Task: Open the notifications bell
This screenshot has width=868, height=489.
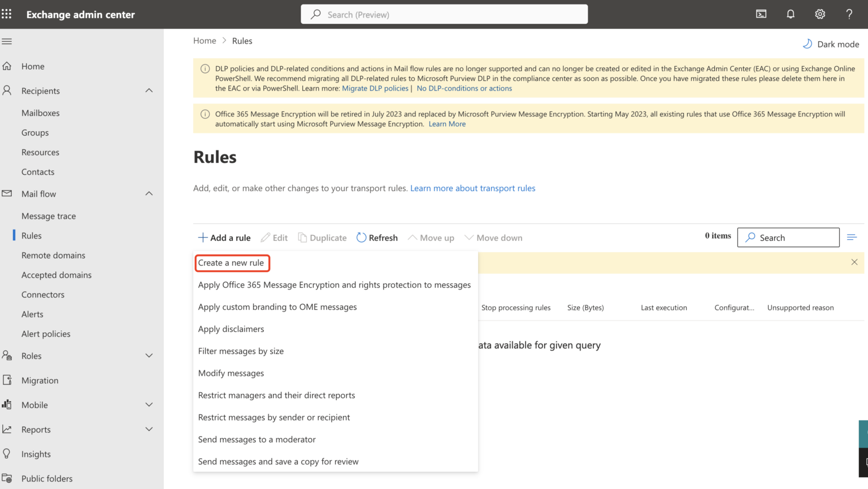Action: [791, 14]
